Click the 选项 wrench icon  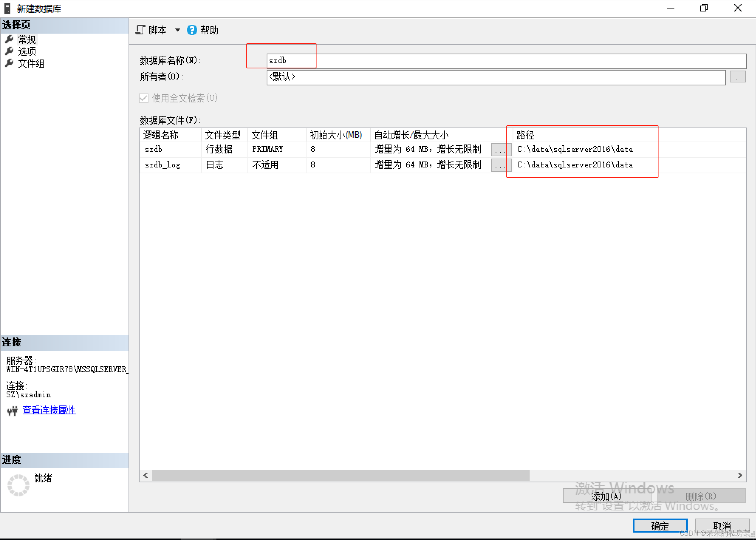click(x=10, y=51)
